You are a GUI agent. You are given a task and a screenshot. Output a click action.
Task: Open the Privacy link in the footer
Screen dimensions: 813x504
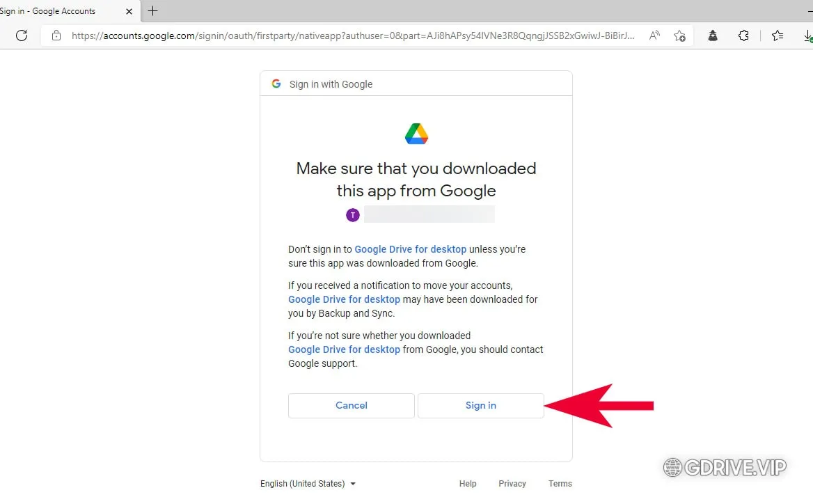point(512,483)
